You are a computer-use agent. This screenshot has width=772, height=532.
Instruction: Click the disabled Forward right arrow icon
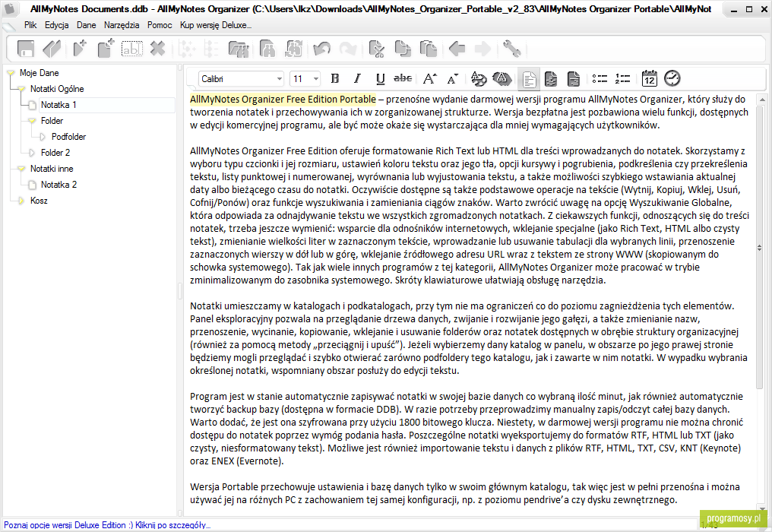[482, 49]
